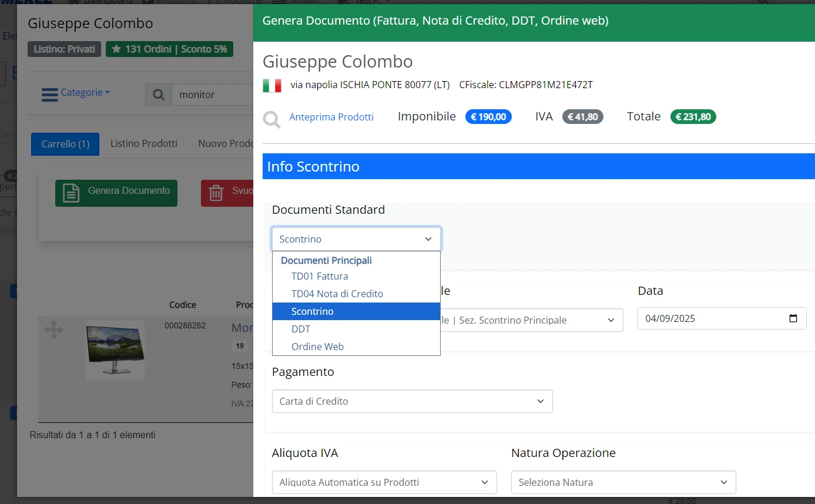Select the DDT option
Viewport: 815px width, 504px height.
[356, 329]
